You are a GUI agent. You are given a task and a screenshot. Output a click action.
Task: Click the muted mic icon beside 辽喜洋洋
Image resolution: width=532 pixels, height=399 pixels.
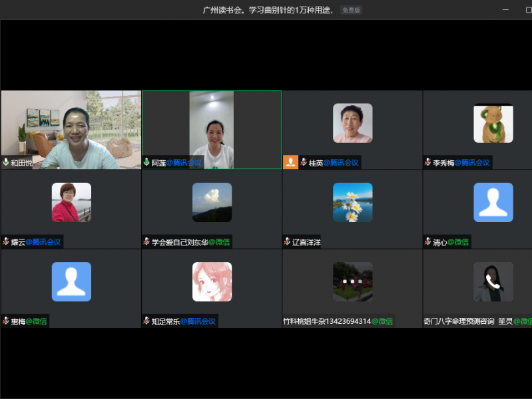click(x=287, y=242)
